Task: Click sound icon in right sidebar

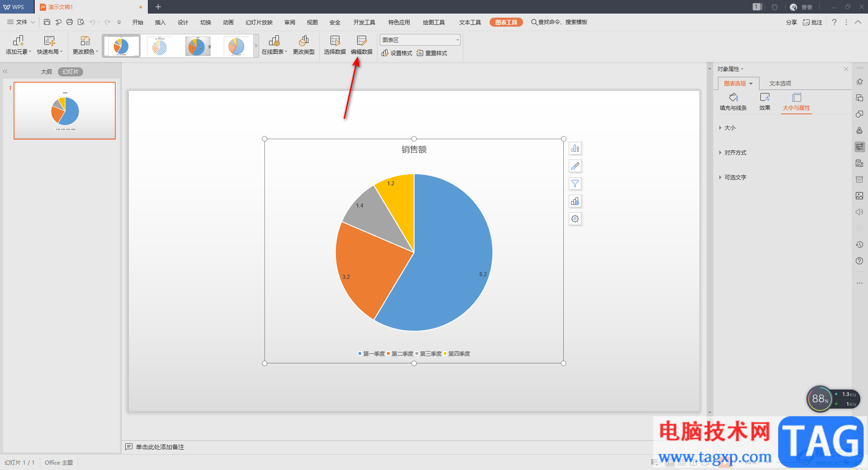Action: point(859,212)
